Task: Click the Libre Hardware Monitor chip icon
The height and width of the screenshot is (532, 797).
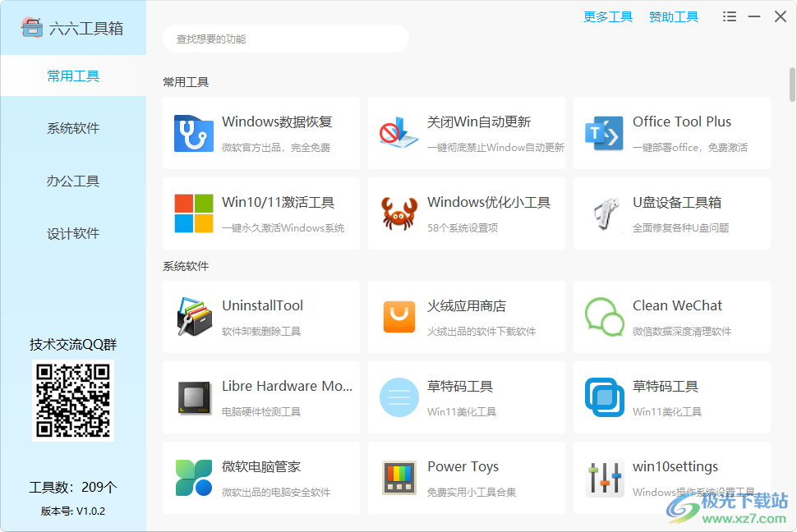Action: [194, 397]
